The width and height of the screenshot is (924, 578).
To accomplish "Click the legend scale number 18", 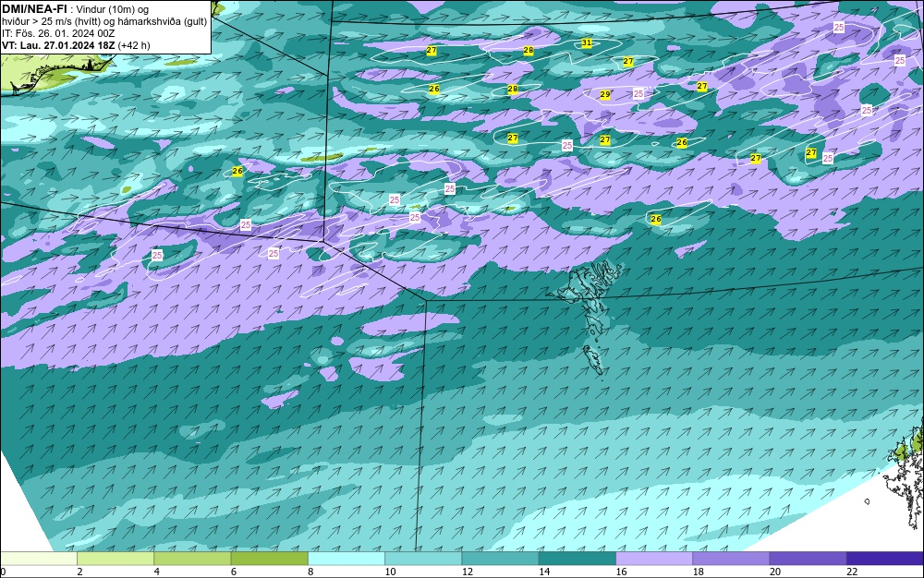I will click(x=699, y=572).
